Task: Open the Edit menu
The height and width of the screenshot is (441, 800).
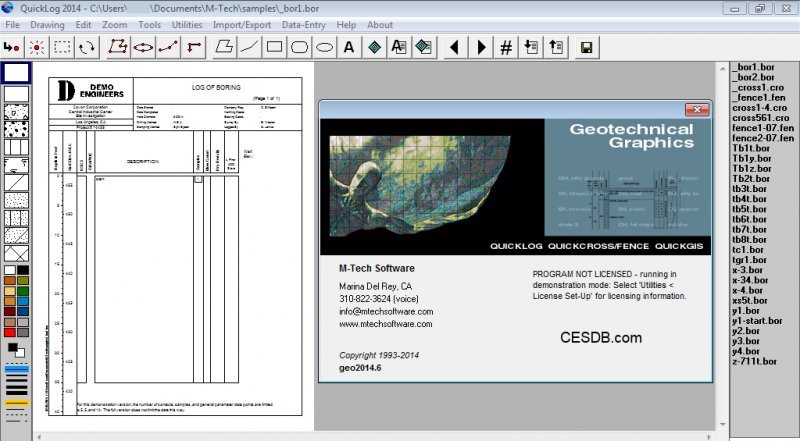Action: pos(83,24)
